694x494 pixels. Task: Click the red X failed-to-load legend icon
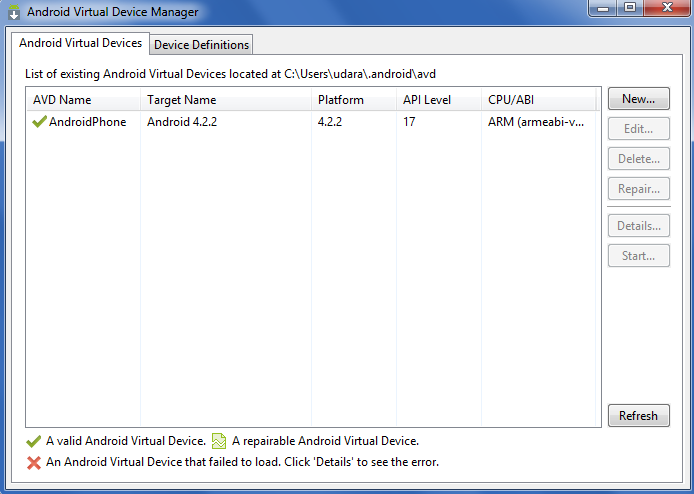34,463
